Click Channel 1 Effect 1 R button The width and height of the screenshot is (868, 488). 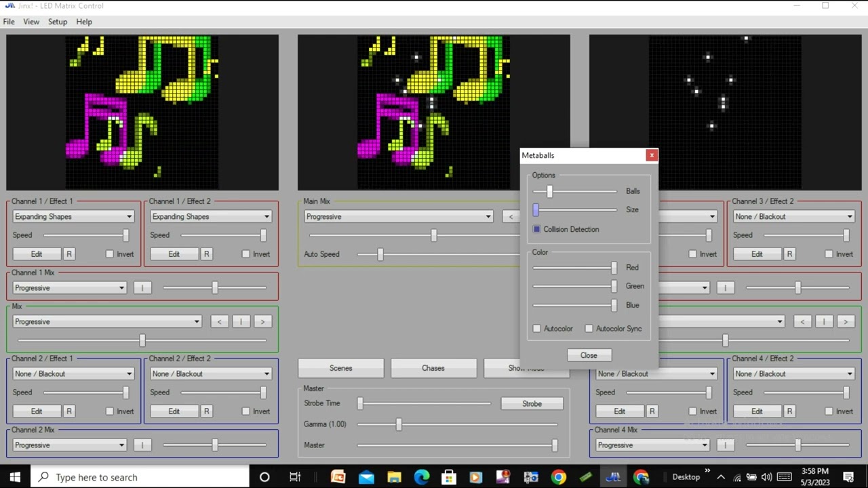[68, 254]
